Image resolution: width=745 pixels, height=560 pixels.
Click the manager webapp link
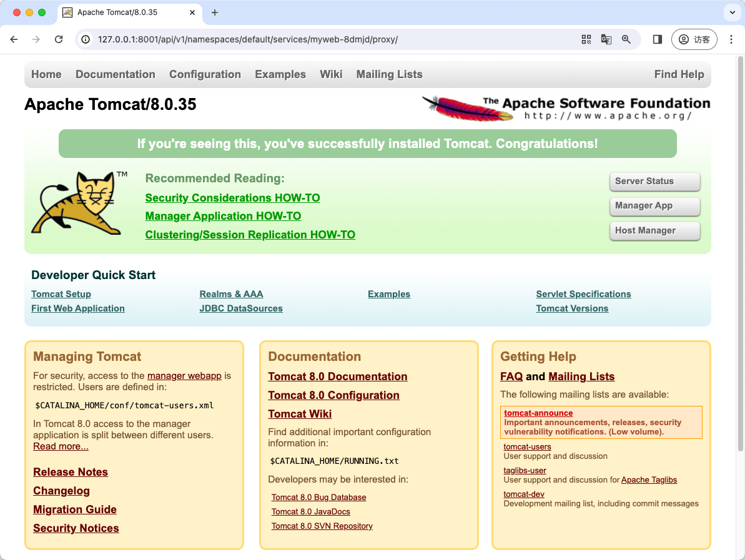[x=184, y=376]
